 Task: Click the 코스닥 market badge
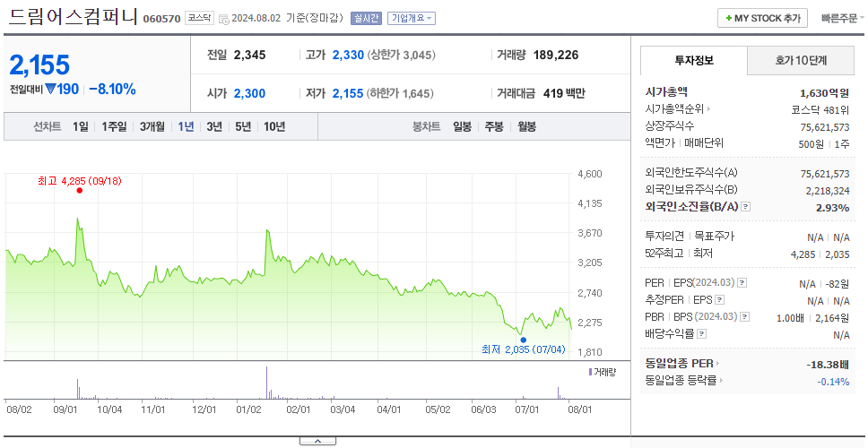click(199, 18)
